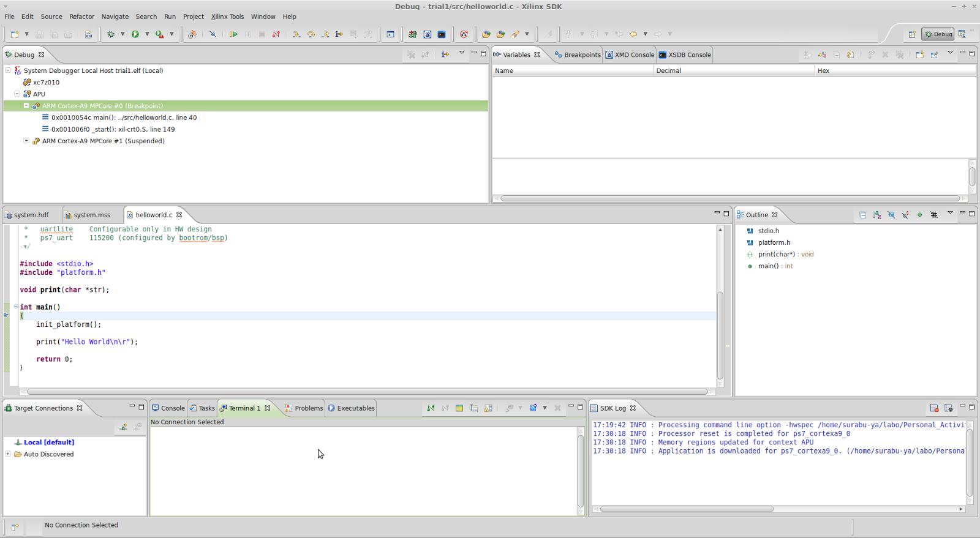Collapse the System Debugger Local Host tree node

(8, 70)
